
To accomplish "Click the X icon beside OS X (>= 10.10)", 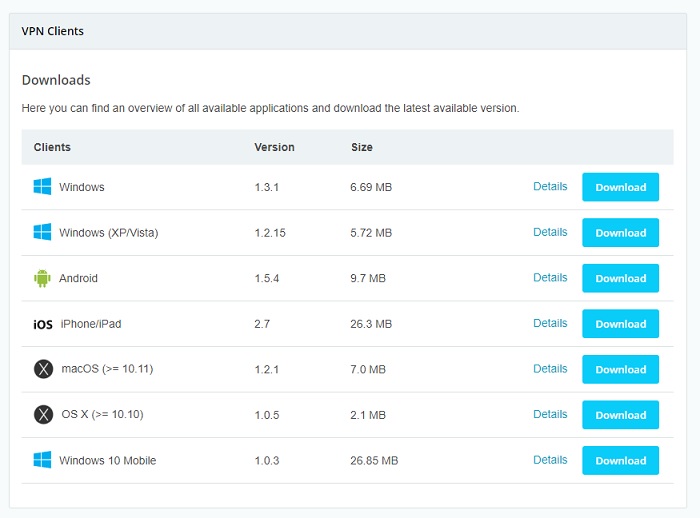I will pos(43,414).
